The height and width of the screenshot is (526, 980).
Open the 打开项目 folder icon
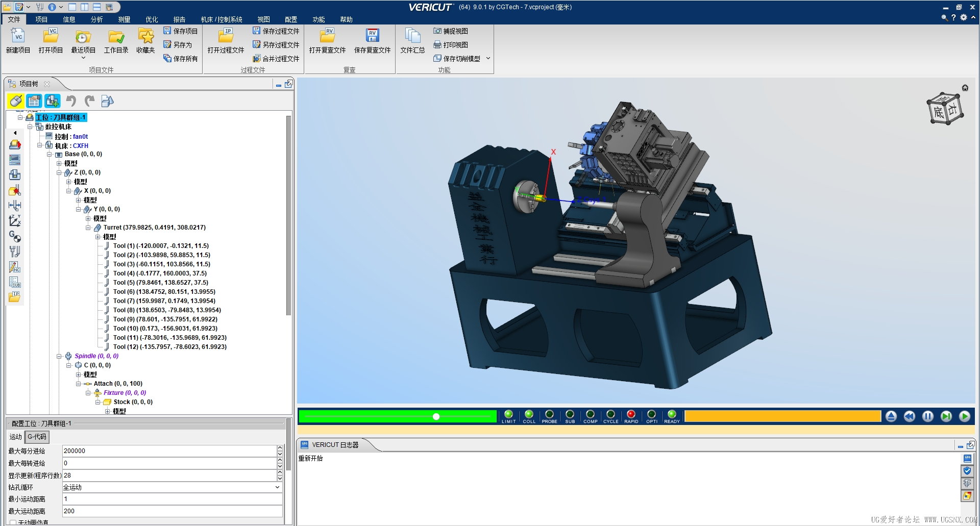click(51, 36)
